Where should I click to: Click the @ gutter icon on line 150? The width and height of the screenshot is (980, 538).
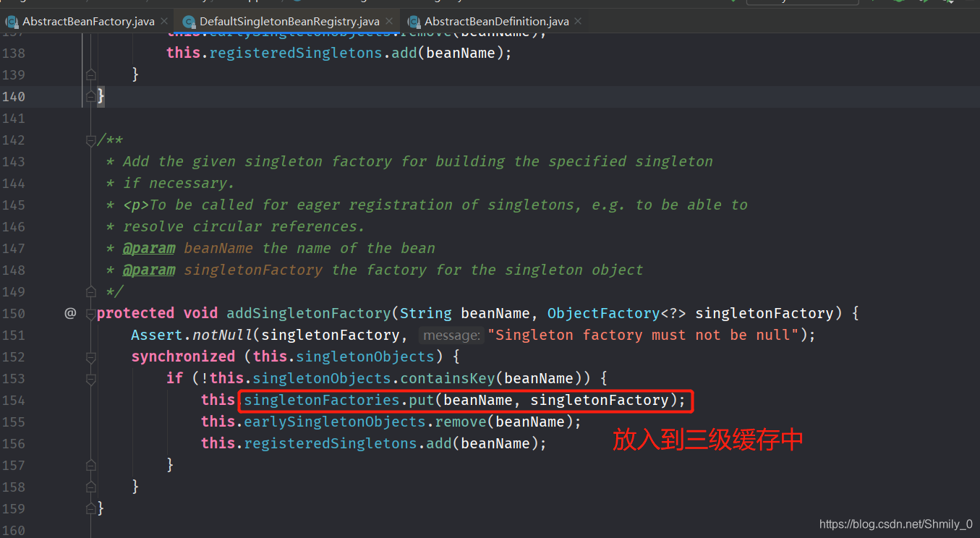tap(70, 313)
